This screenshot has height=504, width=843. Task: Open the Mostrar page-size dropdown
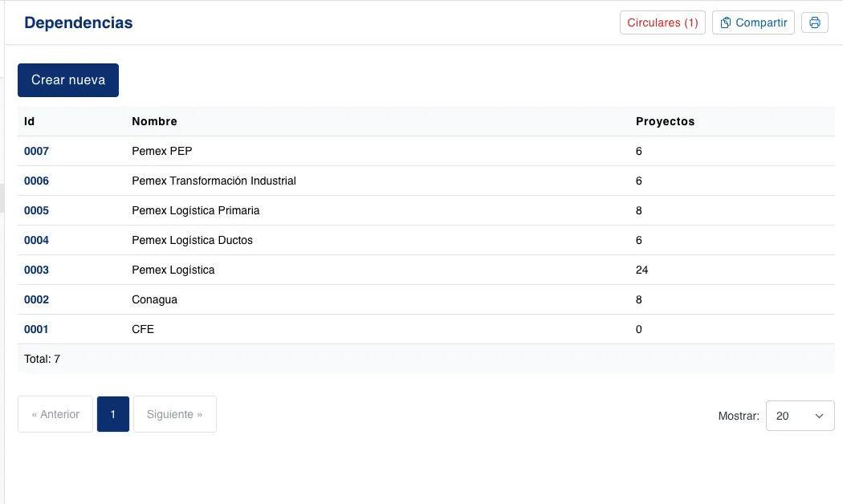click(800, 416)
